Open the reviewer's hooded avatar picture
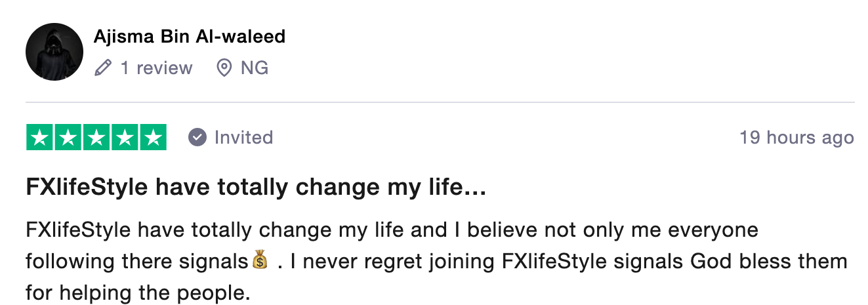Viewport: 868px width, 305px height. 54,52
